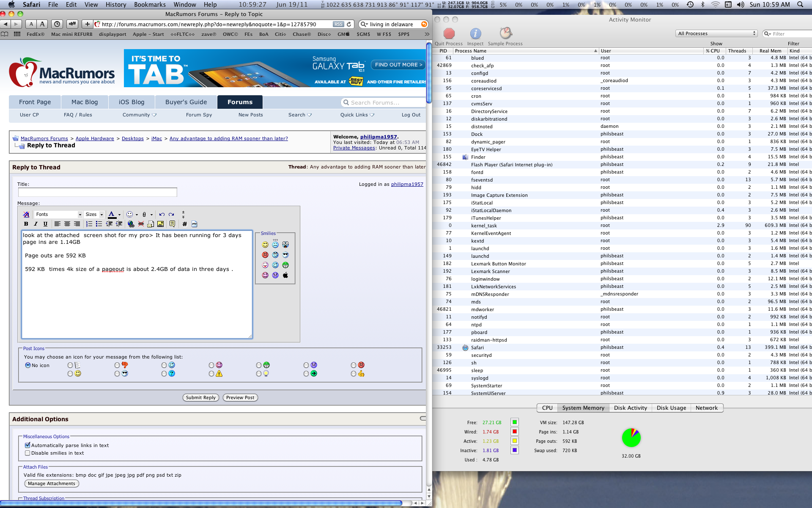Click the Manage Attachments button
This screenshot has width=812, height=508.
[x=52, y=483]
